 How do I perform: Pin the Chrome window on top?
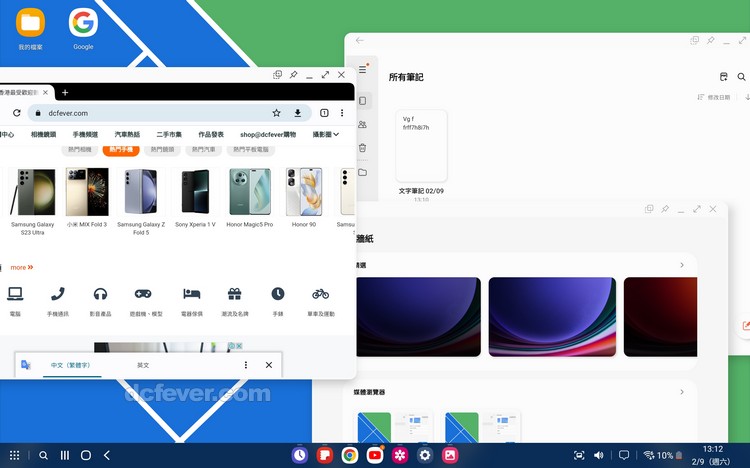pyautogui.click(x=293, y=75)
